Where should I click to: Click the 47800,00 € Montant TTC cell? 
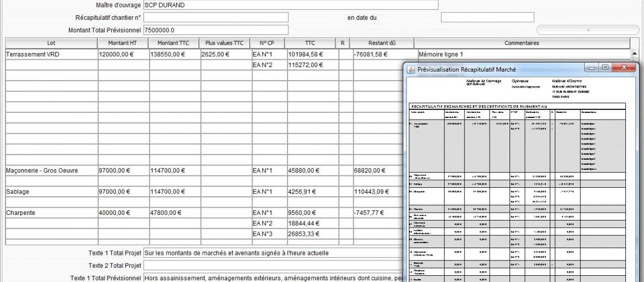(175, 213)
